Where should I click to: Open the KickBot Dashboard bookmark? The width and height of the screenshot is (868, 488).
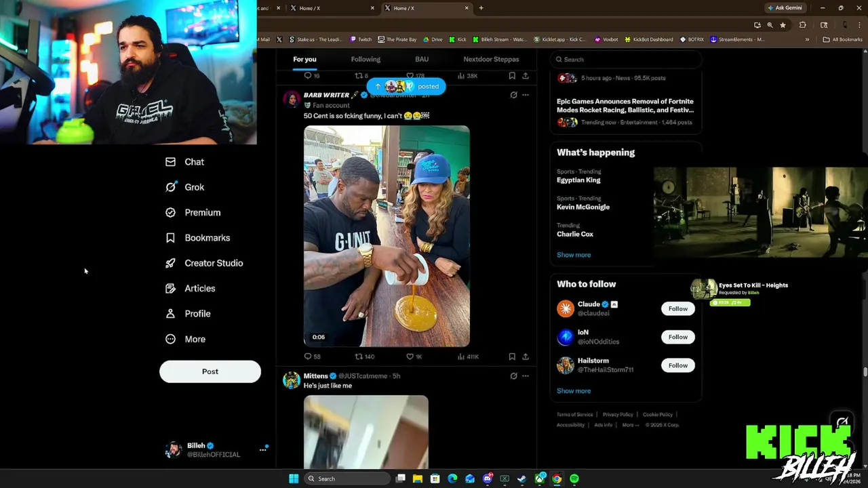[x=649, y=39]
